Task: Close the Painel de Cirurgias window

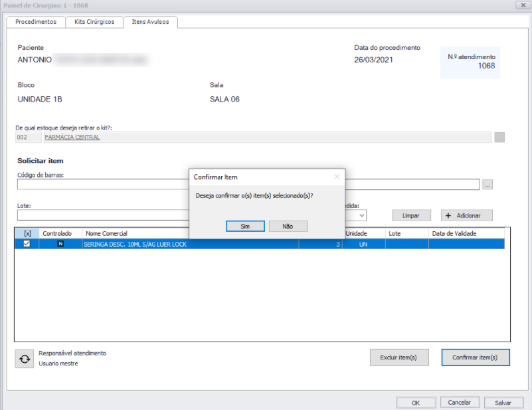Action: [x=523, y=5]
